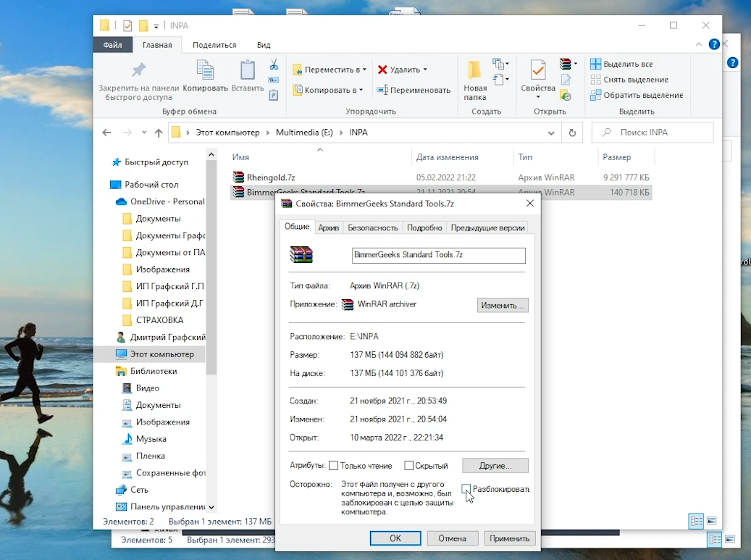This screenshot has width=751, height=560.
Task: Open the Файл menu tab
Action: tap(112, 45)
